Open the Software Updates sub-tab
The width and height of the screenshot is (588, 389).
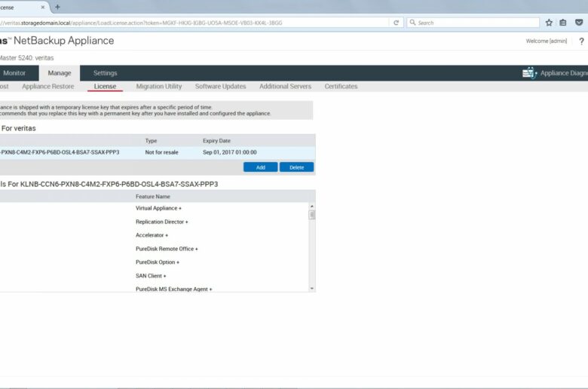point(220,86)
